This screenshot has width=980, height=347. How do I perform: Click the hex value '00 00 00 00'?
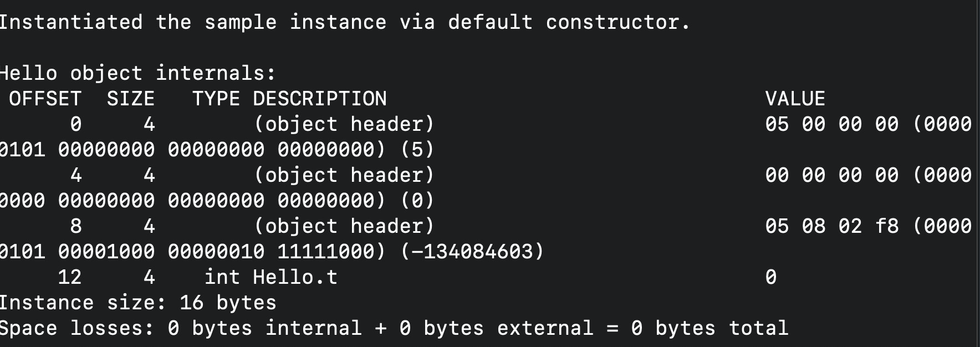pos(831,175)
